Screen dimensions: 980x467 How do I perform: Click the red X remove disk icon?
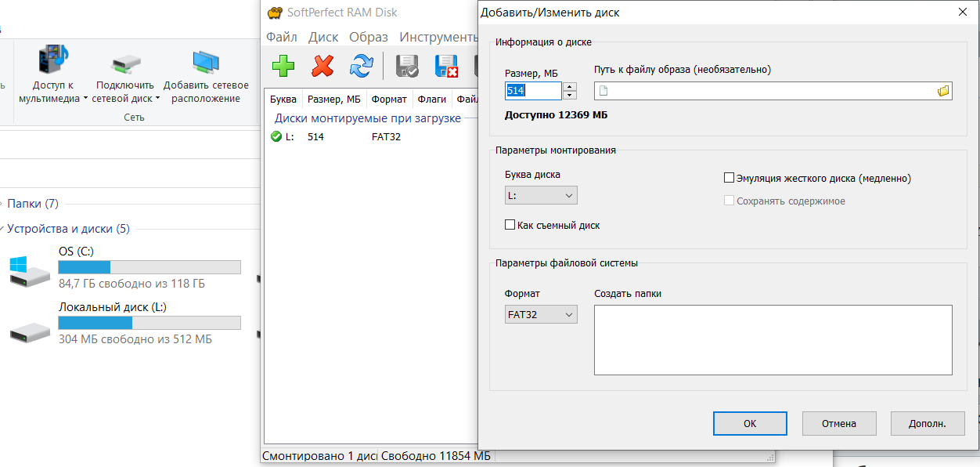(322, 66)
